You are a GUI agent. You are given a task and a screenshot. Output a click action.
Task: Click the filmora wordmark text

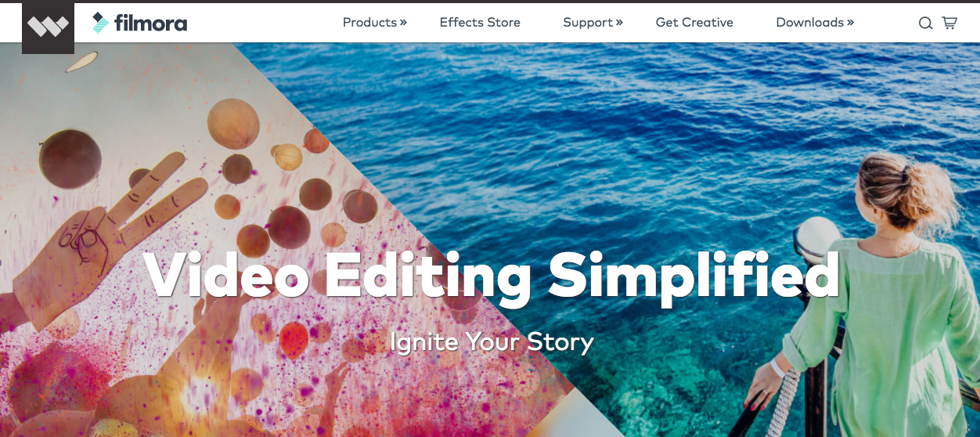(x=150, y=23)
